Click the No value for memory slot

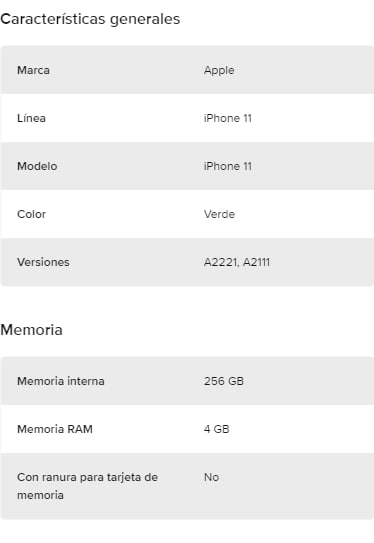[211, 477]
